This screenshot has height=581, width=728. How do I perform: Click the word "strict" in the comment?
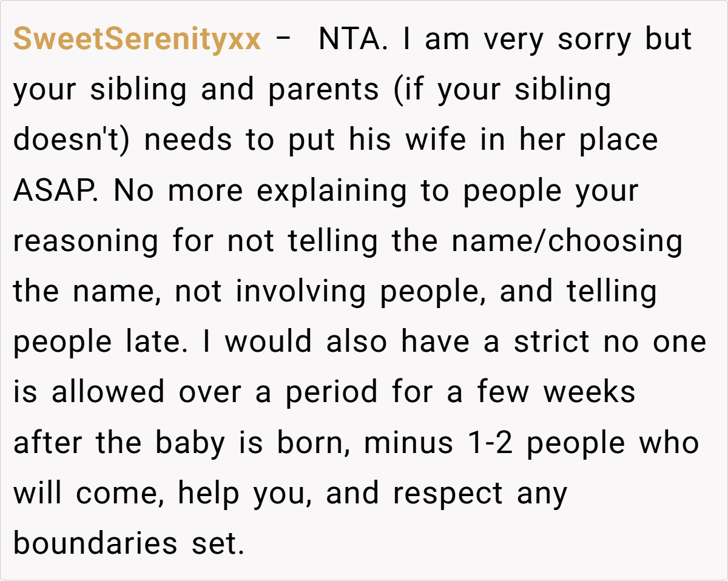[x=552, y=341]
